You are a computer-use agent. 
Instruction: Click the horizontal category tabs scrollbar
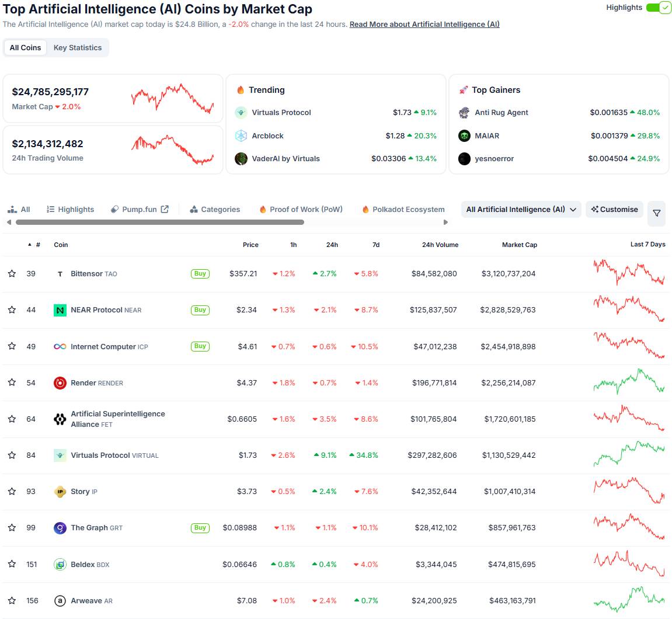pyautogui.click(x=160, y=222)
